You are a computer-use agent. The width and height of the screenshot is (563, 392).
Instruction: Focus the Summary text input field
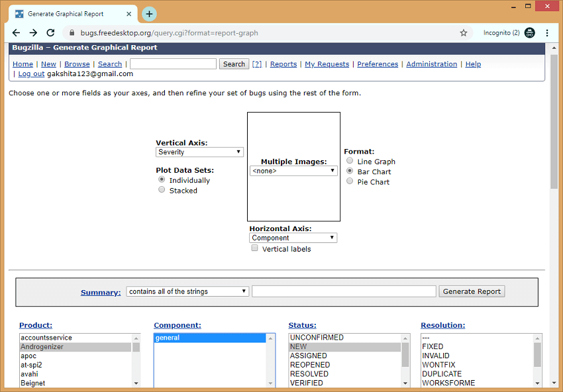click(x=344, y=291)
